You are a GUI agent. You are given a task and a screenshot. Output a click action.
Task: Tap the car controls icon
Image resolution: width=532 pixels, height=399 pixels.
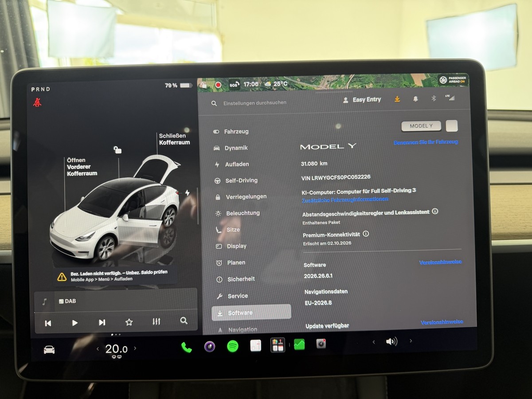pos(49,350)
